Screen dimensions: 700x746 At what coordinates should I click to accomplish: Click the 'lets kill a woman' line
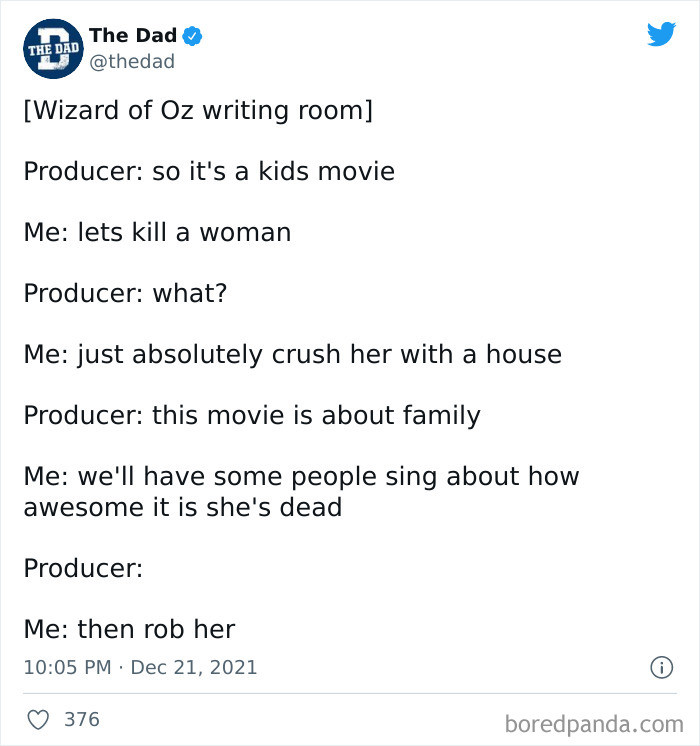pyautogui.click(x=158, y=232)
